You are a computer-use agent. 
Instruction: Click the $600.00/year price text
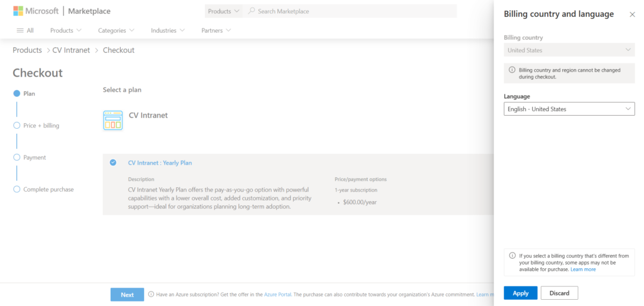click(x=360, y=202)
